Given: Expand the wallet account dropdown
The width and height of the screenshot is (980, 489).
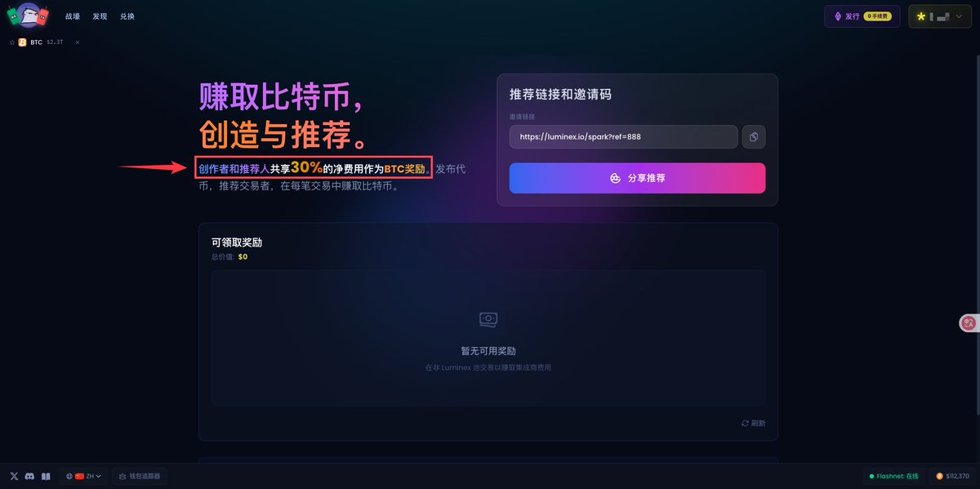Looking at the screenshot, I should pos(940,16).
